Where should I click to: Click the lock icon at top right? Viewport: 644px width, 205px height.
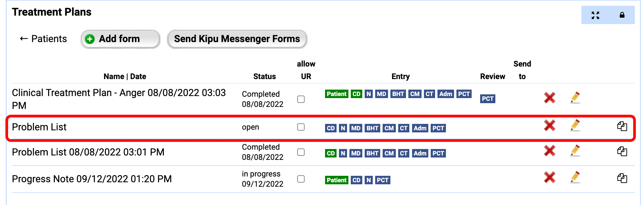(x=623, y=15)
